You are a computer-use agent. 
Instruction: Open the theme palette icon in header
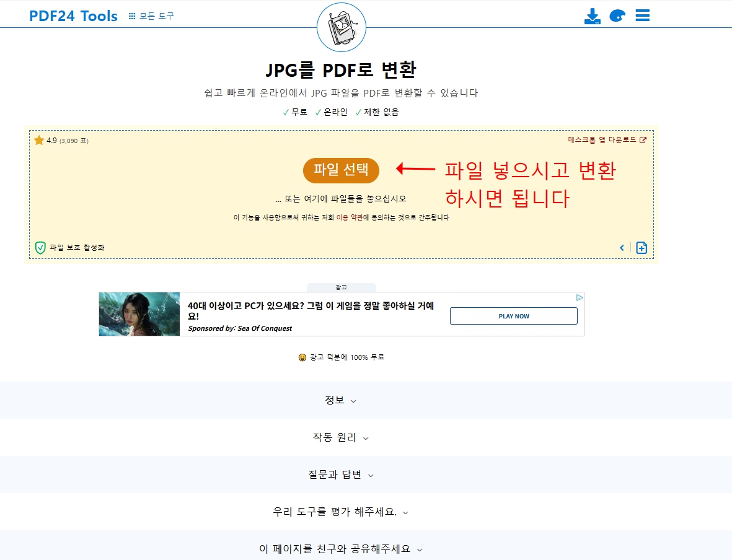[617, 16]
